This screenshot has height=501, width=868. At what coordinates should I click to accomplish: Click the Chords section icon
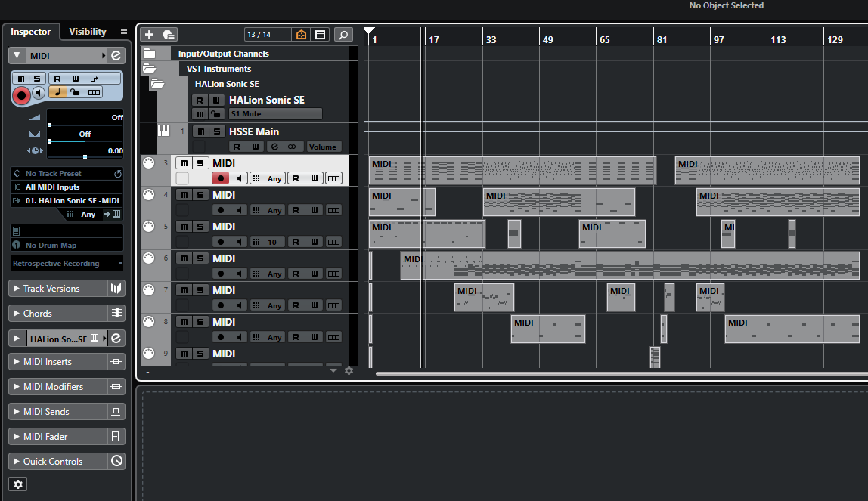(116, 313)
